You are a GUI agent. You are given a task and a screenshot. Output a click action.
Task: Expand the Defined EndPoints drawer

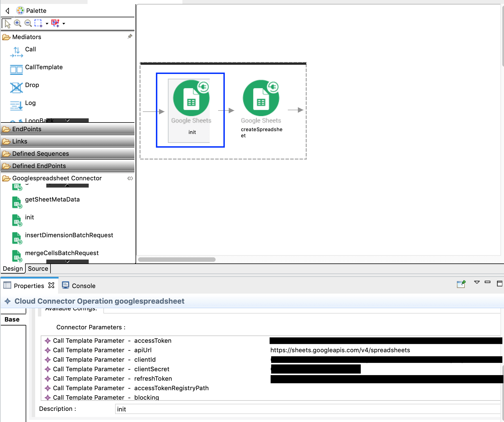click(x=67, y=166)
